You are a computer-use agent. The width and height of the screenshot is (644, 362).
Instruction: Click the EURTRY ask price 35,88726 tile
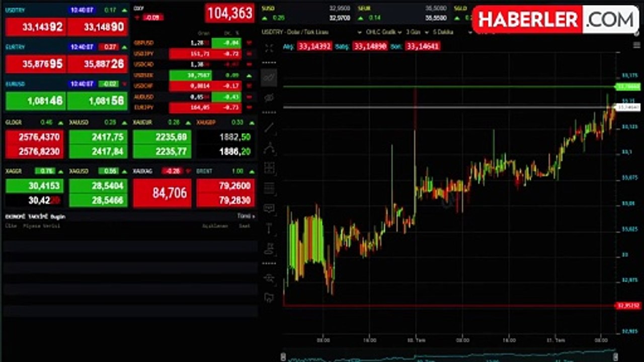click(x=98, y=64)
